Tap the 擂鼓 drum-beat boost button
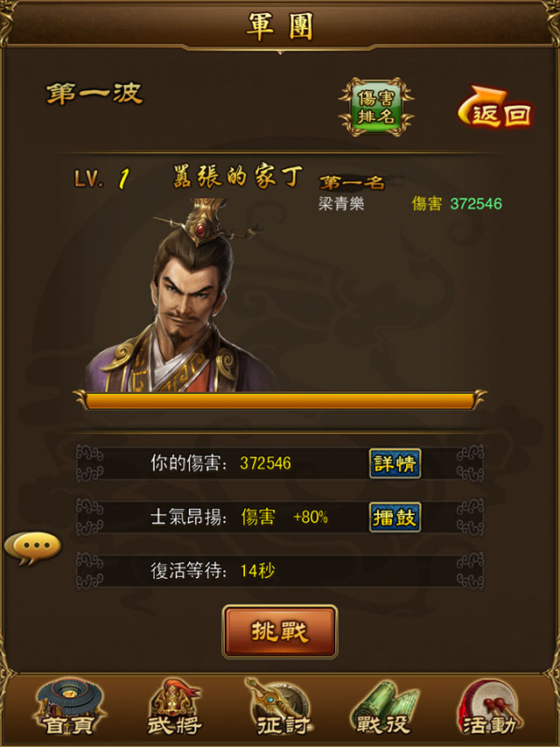This screenshot has width=560, height=747. coord(395,517)
